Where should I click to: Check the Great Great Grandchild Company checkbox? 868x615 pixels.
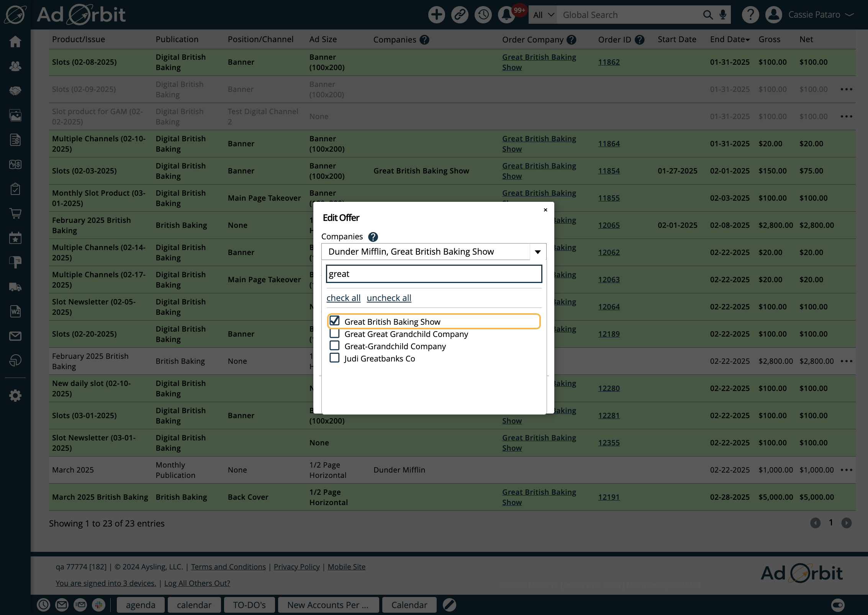tap(334, 334)
